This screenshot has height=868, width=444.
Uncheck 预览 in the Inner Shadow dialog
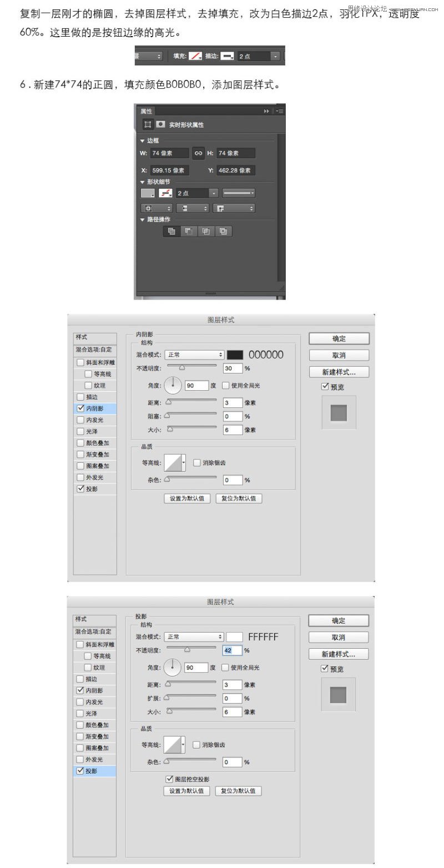click(x=325, y=387)
